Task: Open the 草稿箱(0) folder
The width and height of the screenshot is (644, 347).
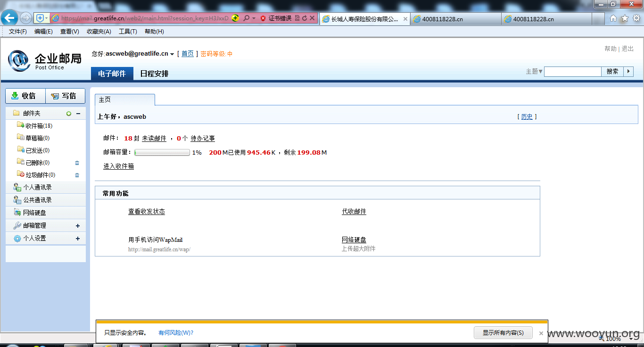Action: [x=37, y=138]
